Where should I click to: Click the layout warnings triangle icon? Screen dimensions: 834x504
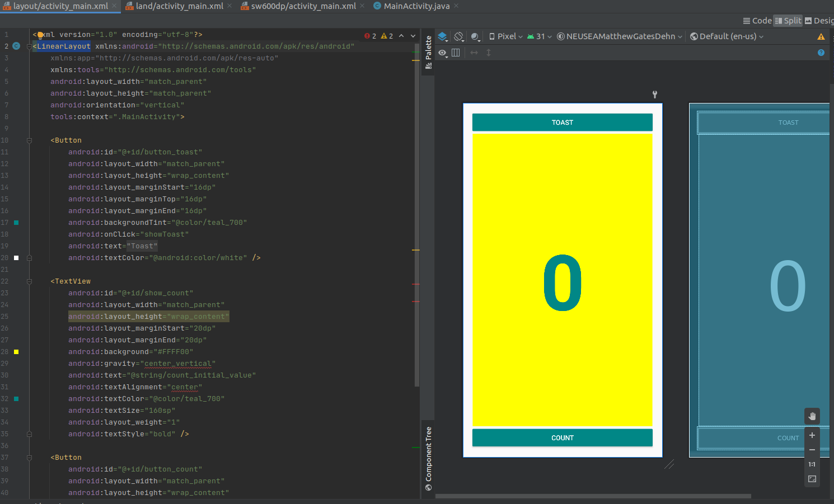tap(821, 37)
